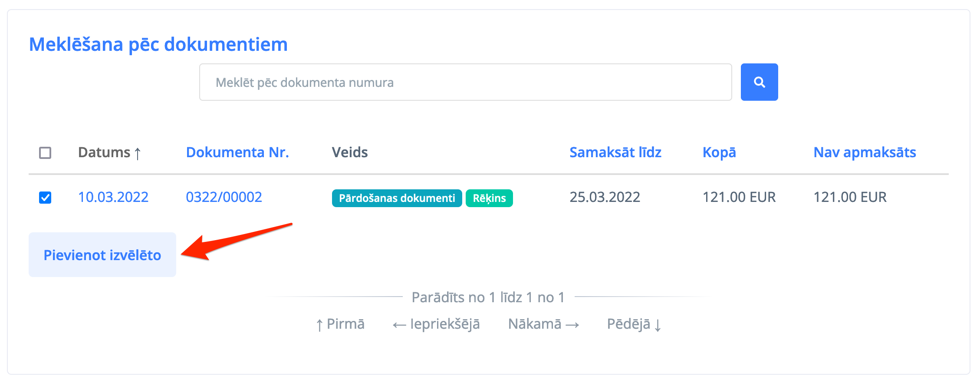
Task: Sort by the Kopā column
Action: 719,152
